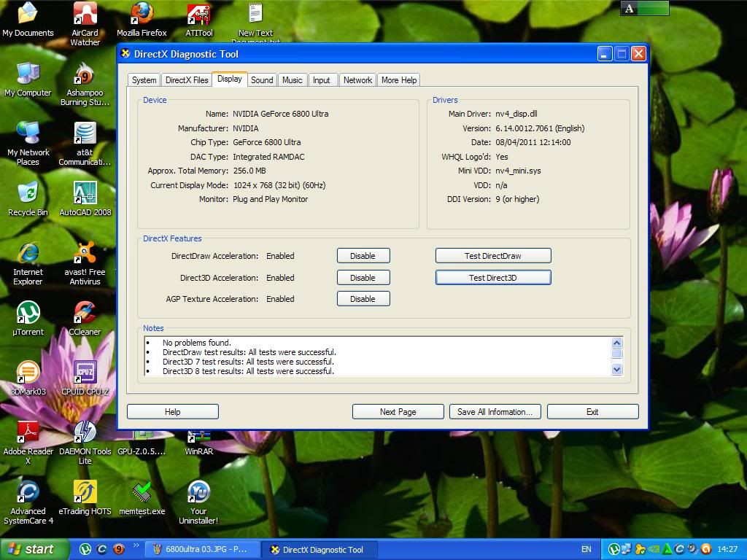The width and height of the screenshot is (747, 560).
Task: Select My Network Places icon
Action: (28, 144)
